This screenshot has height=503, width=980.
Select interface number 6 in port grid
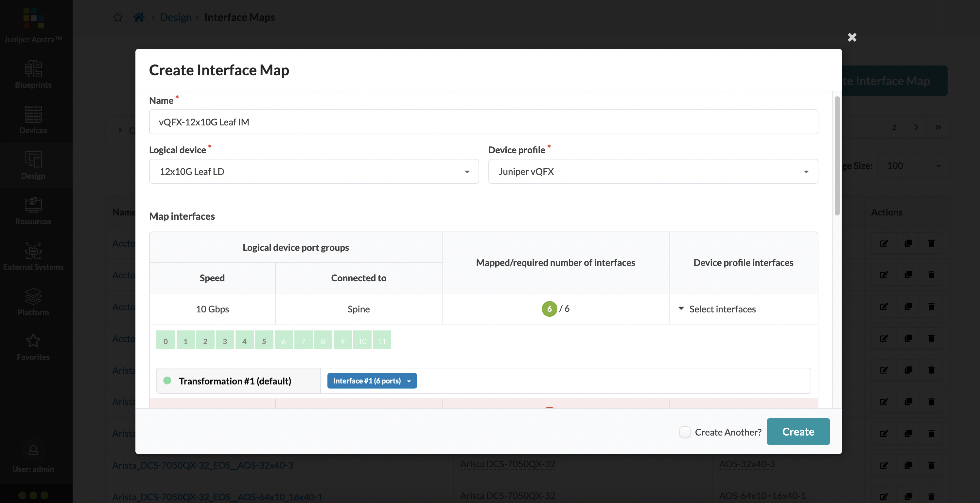284,339
